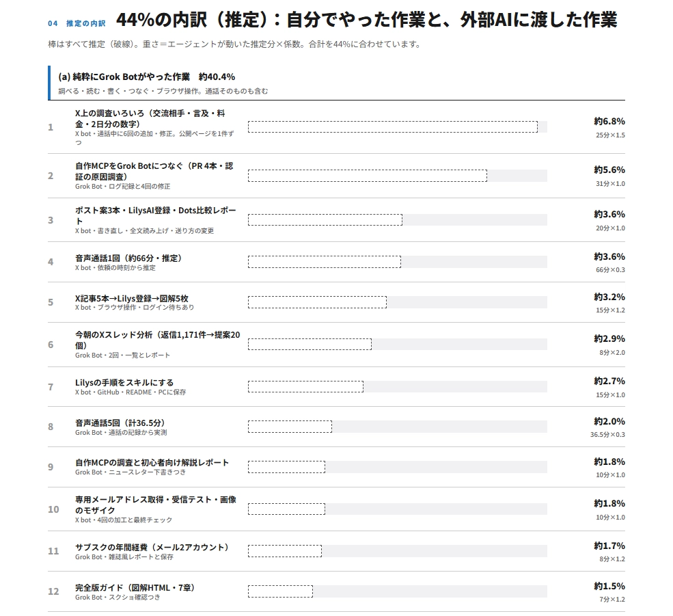The image size is (673, 616).
Task: Select row title 自作MCPをGrok Botにつなぐ
Action: (x=154, y=171)
